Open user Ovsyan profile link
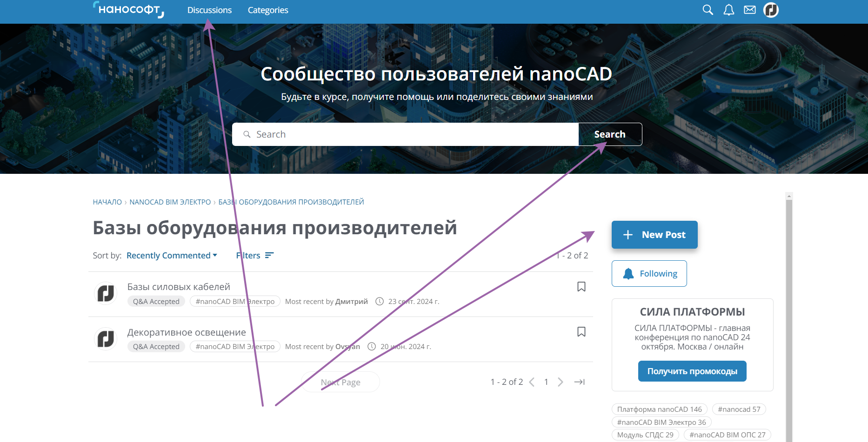868x442 pixels. pos(347,347)
